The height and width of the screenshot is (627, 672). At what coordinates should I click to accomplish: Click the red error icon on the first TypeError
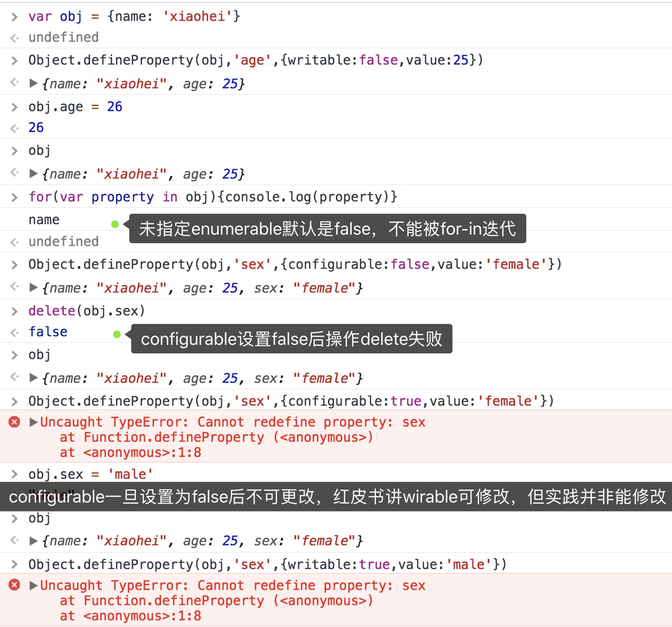(15, 422)
